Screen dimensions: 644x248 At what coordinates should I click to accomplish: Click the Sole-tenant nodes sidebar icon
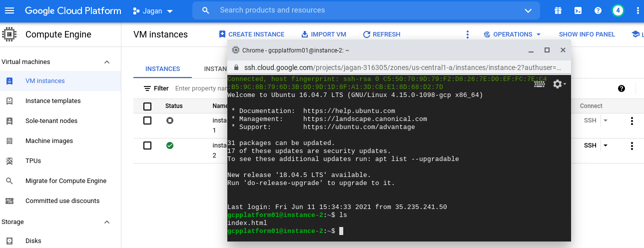coord(9,121)
